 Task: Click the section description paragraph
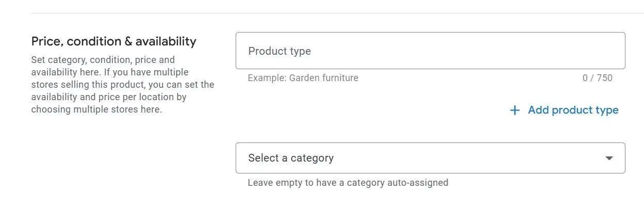pos(122,85)
